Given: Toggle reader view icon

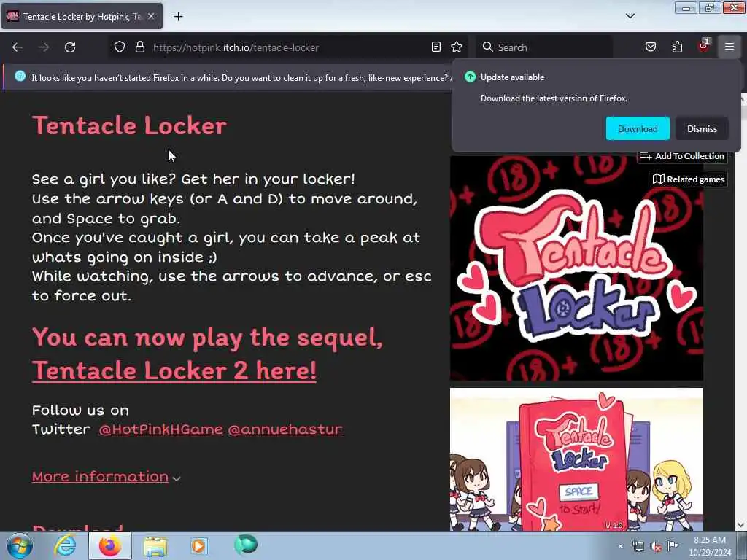Looking at the screenshot, I should point(436,47).
